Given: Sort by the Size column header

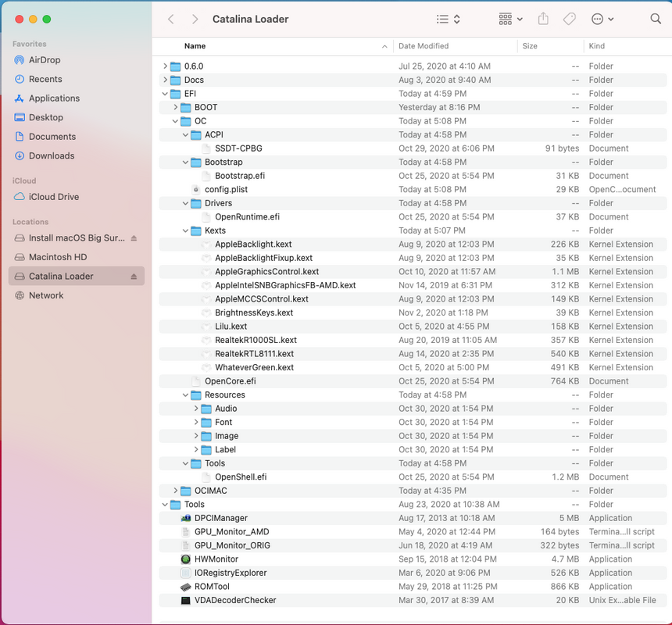Looking at the screenshot, I should click(530, 46).
